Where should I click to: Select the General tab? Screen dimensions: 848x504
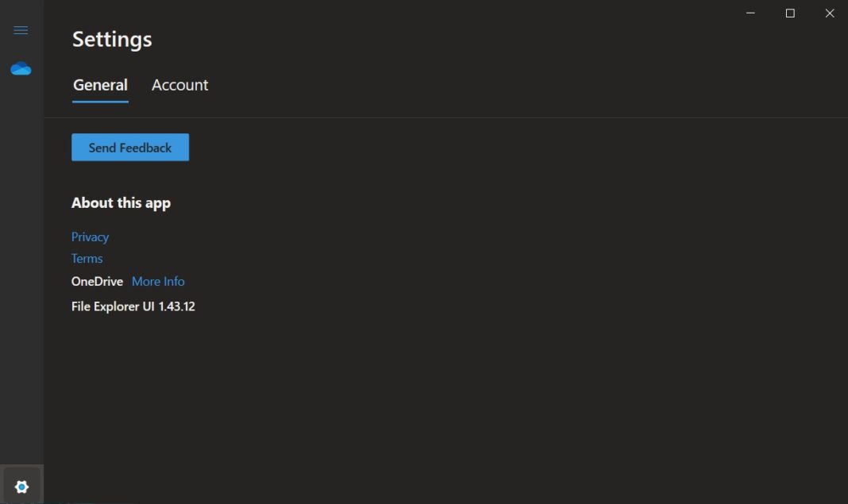point(100,85)
